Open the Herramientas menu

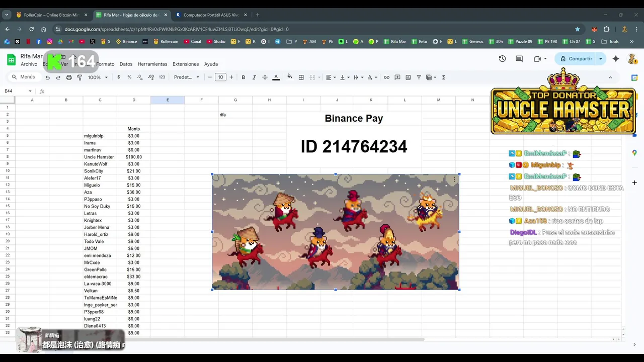pyautogui.click(x=152, y=64)
